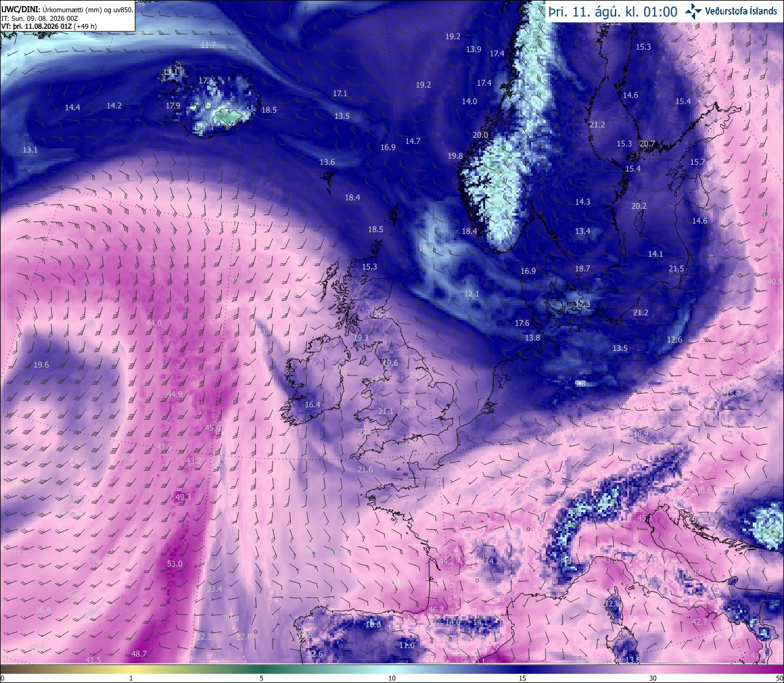Click the 44.9 value label in the magenta band
784x683 pixels.
click(x=175, y=394)
